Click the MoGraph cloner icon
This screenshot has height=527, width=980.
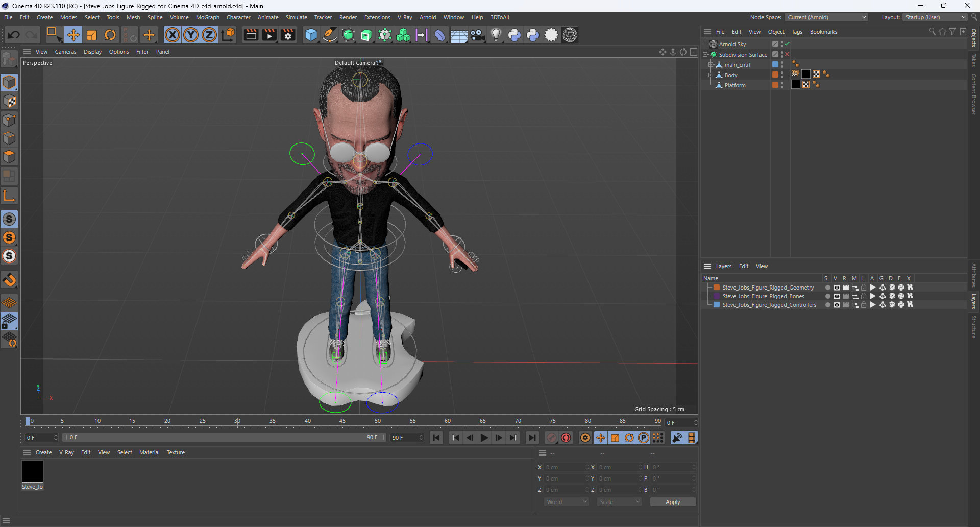pyautogui.click(x=403, y=35)
